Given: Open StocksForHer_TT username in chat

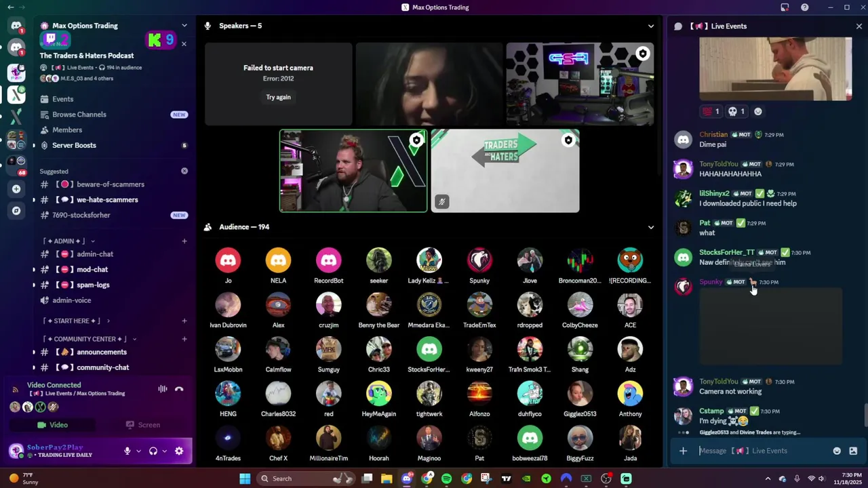Looking at the screenshot, I should pos(726,252).
